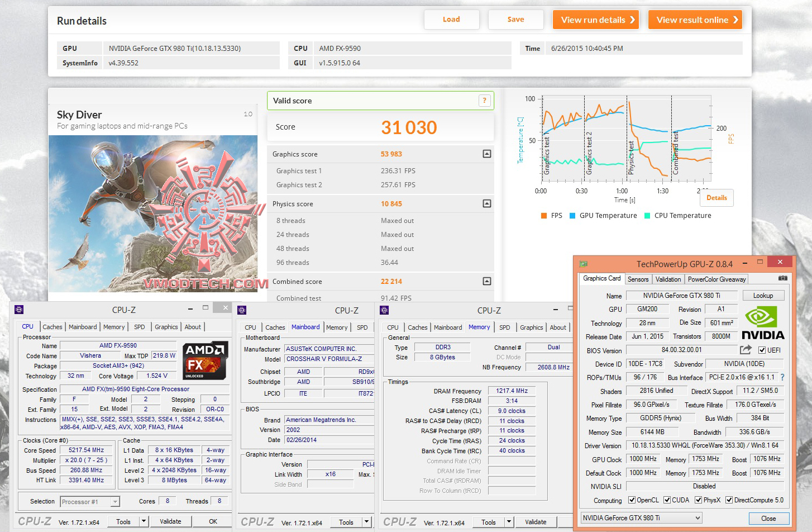Click the app icon of the CPU-Z Mainboard window

point(242,310)
